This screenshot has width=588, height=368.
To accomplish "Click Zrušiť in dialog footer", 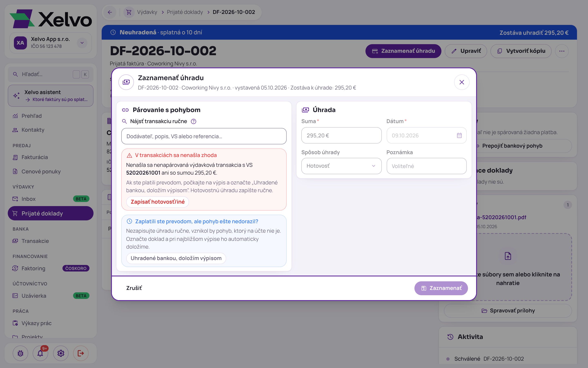I will 134,288.
